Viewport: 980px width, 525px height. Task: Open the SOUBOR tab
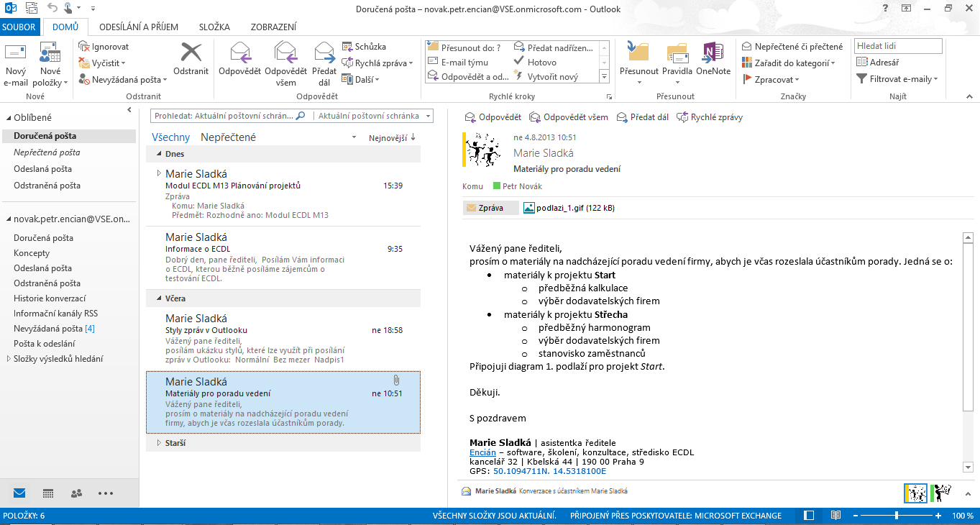pyautogui.click(x=21, y=27)
